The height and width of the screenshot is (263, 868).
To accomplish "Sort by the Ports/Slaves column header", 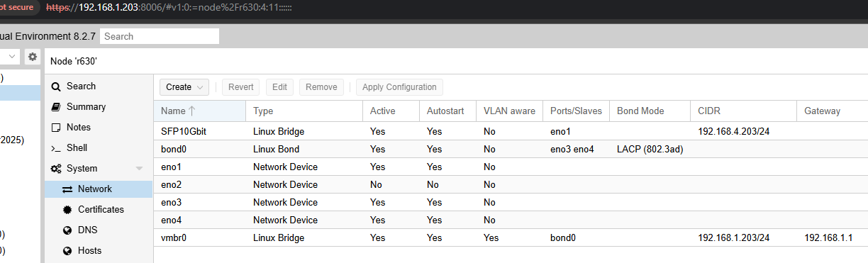I will [576, 111].
